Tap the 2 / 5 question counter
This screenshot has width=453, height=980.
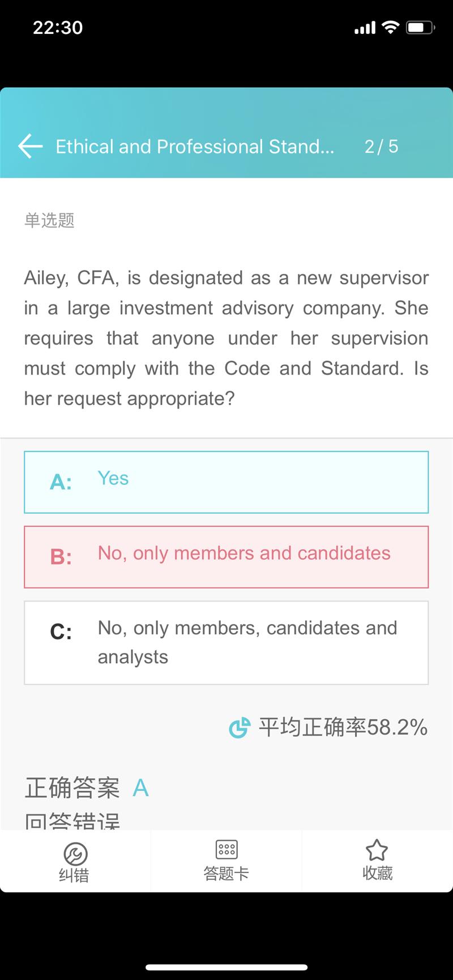coord(381,147)
